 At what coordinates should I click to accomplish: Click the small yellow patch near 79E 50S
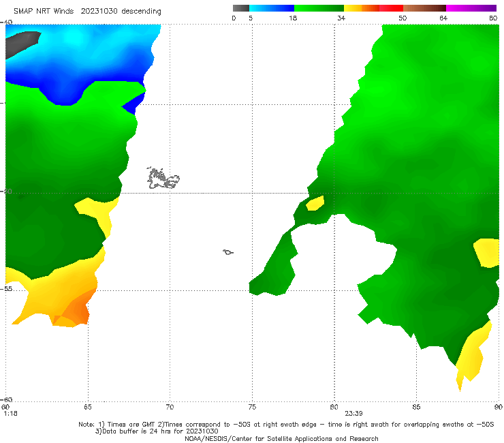[315, 203]
